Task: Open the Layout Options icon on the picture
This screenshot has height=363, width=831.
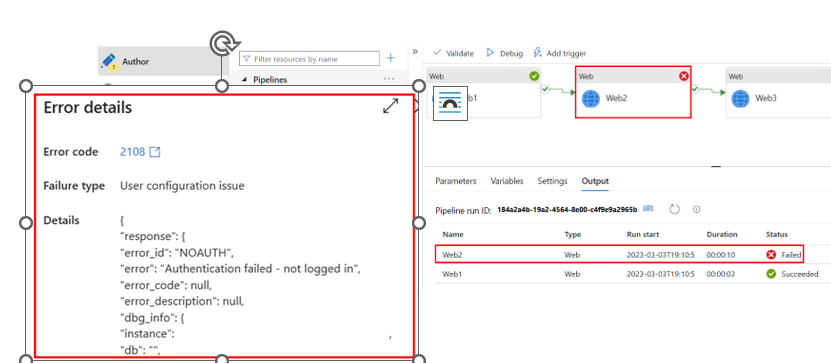Action: [x=450, y=103]
